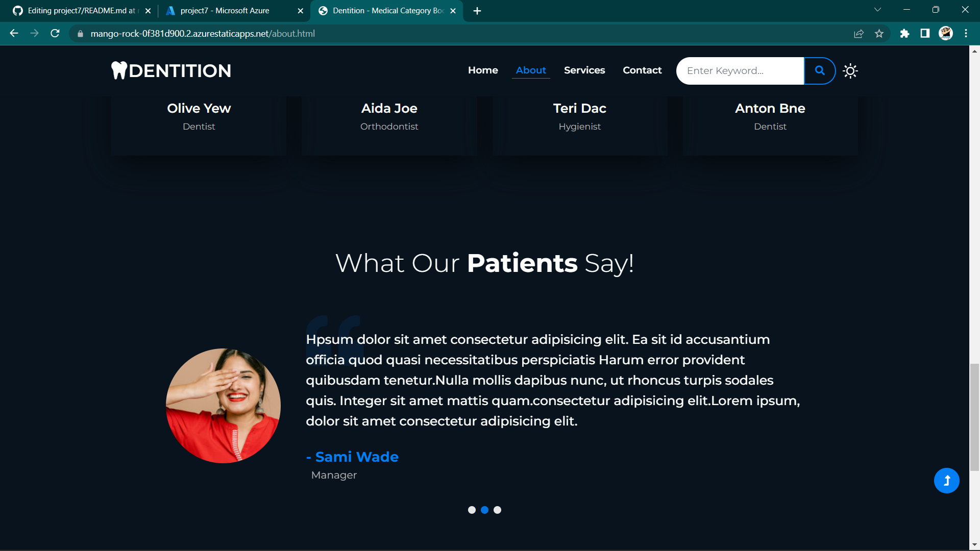The width and height of the screenshot is (980, 551).
Task: Bookmark this page with star icon
Action: (x=879, y=34)
